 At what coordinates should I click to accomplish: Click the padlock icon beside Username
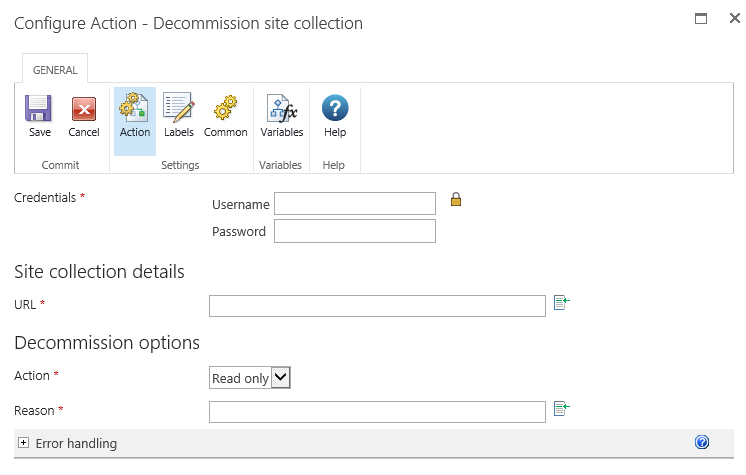456,200
